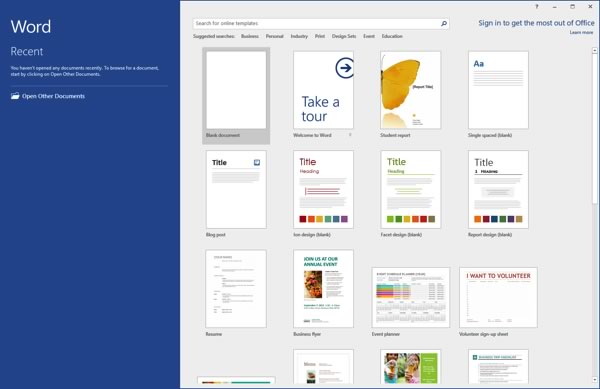This screenshot has height=389, width=600.
Task: Click the arrow icon on Take a tour
Action: [344, 68]
